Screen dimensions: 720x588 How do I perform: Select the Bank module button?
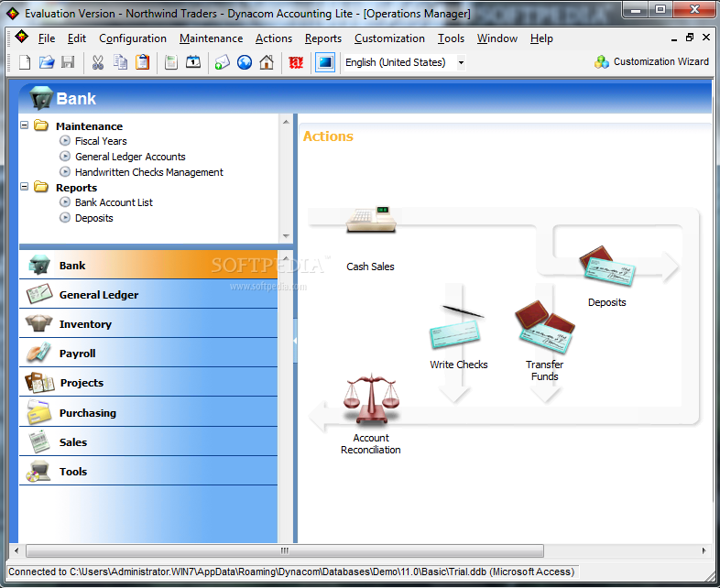click(x=148, y=265)
